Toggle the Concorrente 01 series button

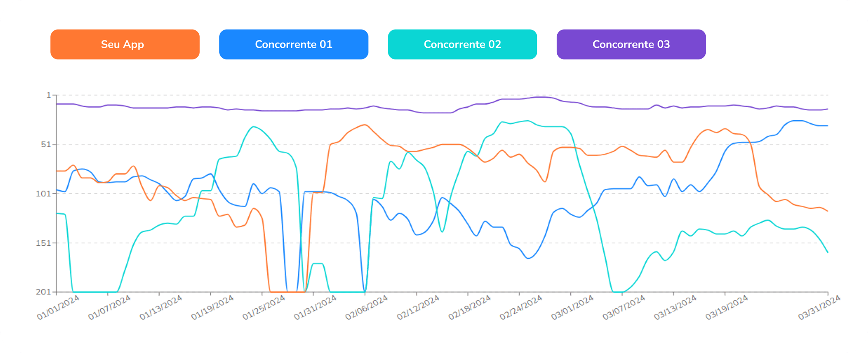(294, 44)
